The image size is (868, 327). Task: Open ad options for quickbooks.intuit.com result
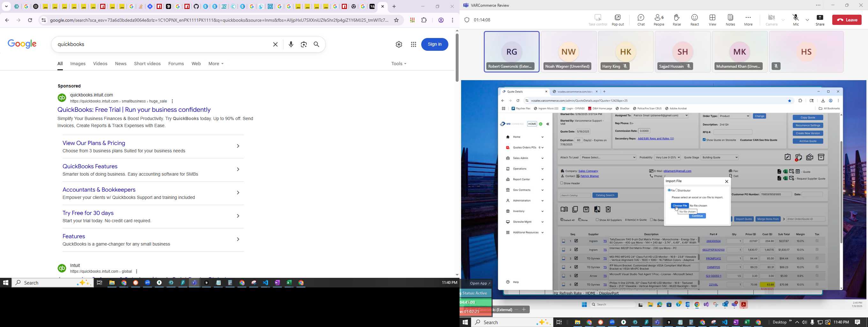click(x=172, y=102)
